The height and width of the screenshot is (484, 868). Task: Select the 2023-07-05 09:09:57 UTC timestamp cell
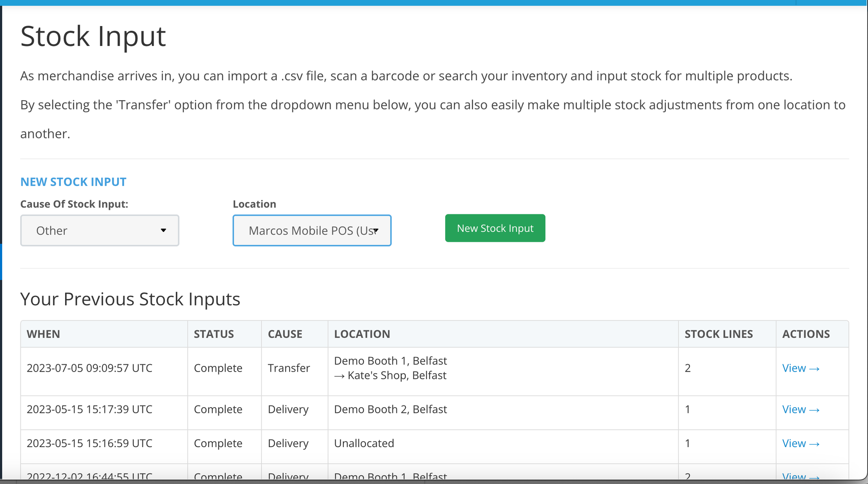[x=89, y=369]
